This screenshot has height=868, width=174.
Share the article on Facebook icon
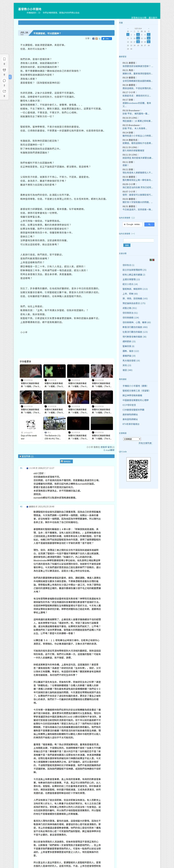(94, 39)
